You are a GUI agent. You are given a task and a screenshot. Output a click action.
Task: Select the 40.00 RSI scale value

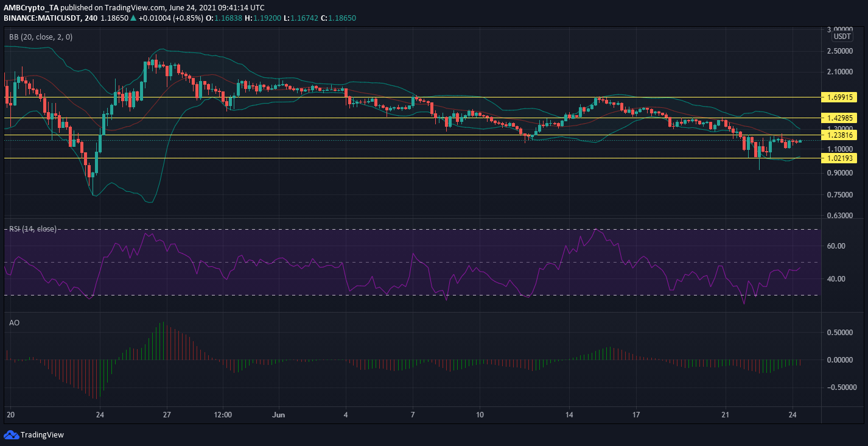(x=836, y=279)
